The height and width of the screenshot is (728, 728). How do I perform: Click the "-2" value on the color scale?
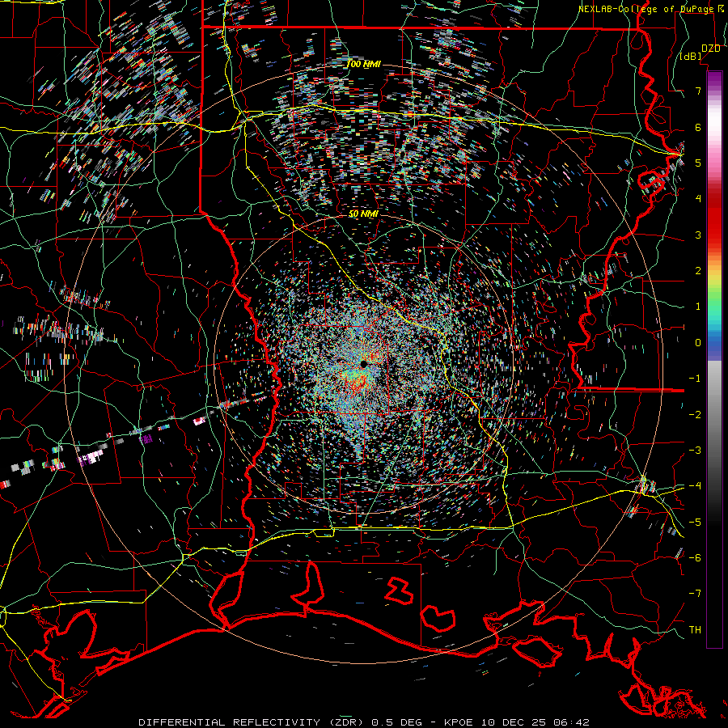tap(695, 414)
